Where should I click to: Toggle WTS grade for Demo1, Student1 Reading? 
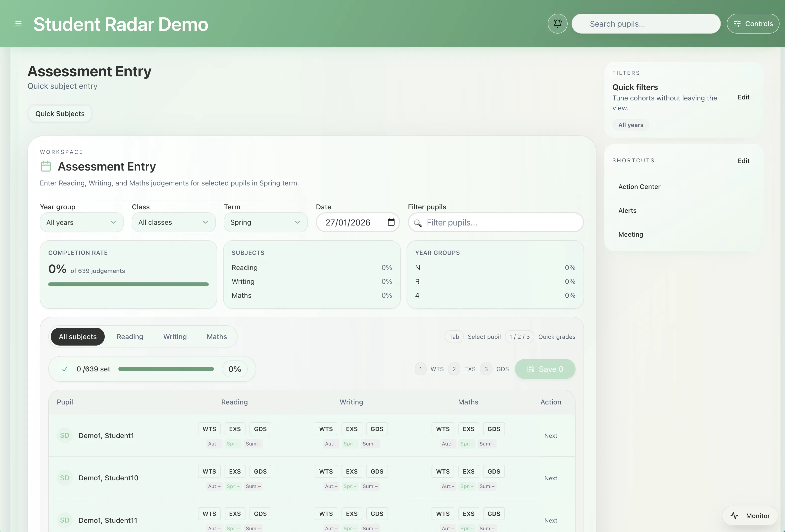(x=209, y=429)
